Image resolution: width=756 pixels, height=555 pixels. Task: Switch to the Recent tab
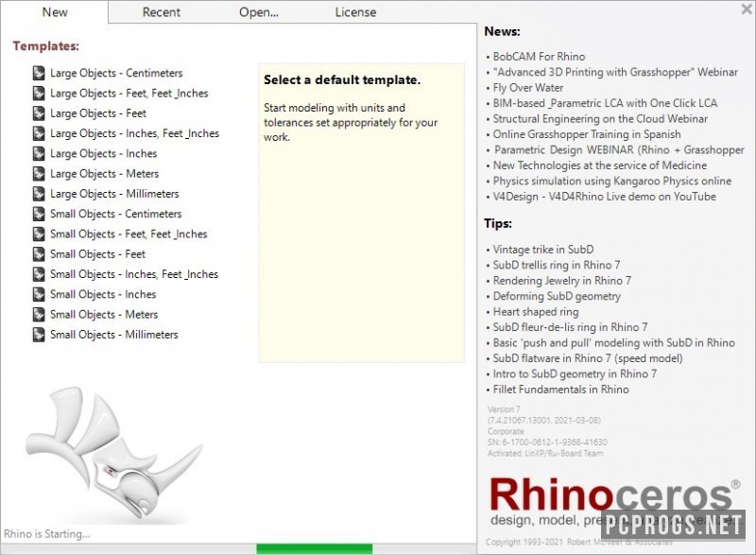coord(161,12)
